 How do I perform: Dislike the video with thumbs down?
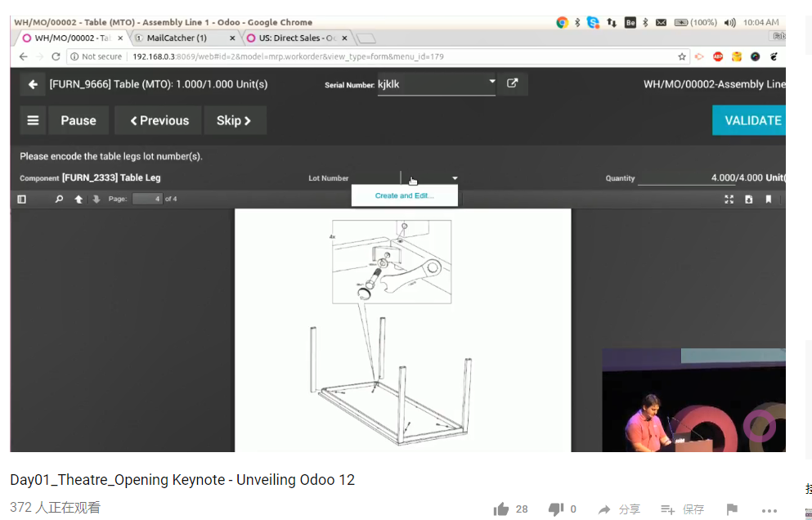point(556,509)
